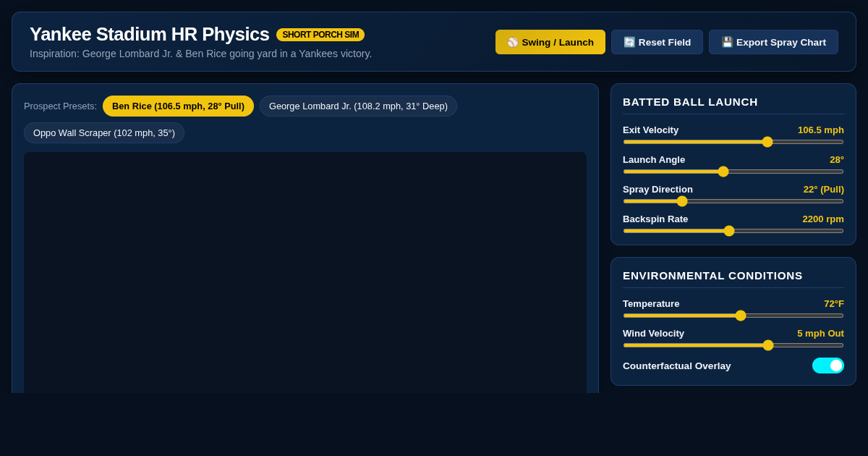The image size is (868, 456).
Task: Export the spray chart
Action: [x=773, y=42]
